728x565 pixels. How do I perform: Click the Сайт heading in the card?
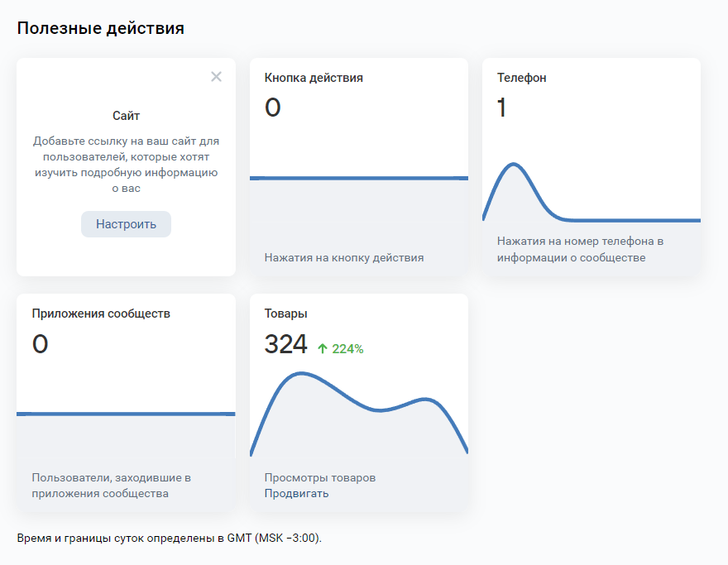[x=126, y=116]
